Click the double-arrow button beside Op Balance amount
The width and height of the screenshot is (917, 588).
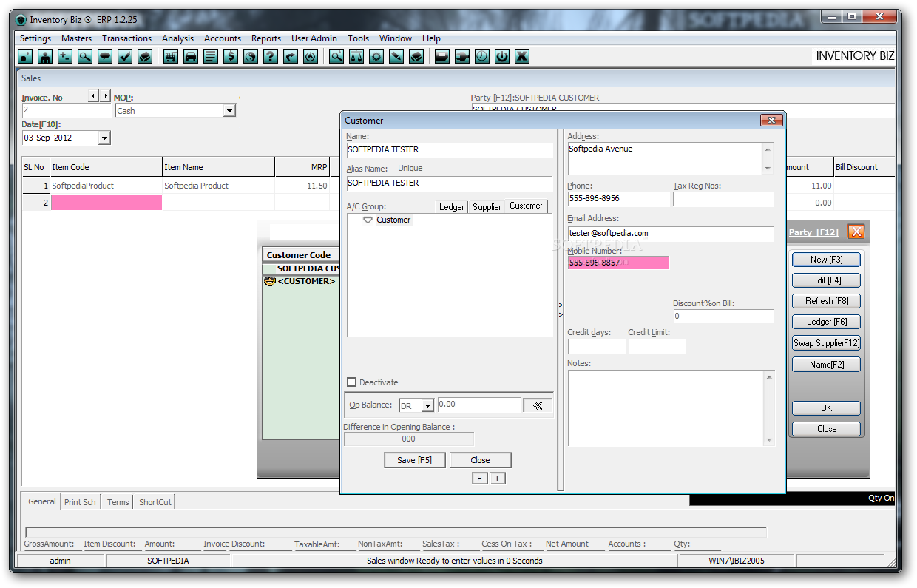(538, 405)
